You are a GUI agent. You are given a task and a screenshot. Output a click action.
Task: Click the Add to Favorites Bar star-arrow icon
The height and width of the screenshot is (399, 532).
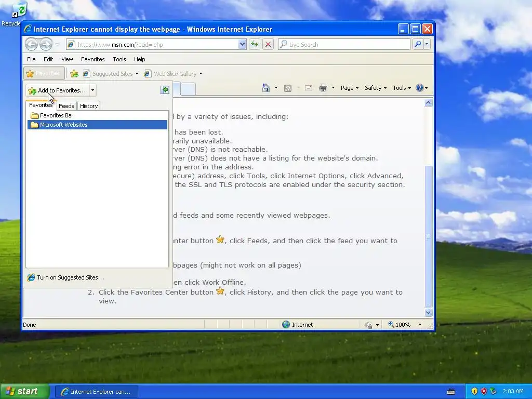tap(74, 74)
